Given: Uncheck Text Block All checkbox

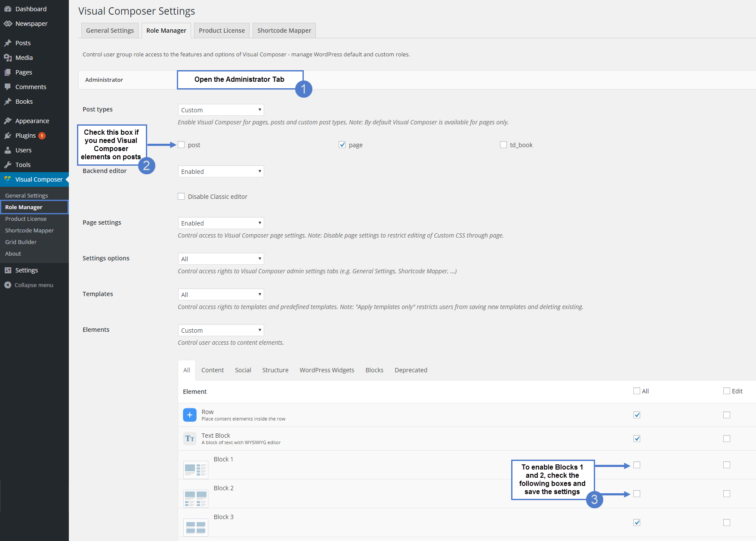Looking at the screenshot, I should point(637,439).
